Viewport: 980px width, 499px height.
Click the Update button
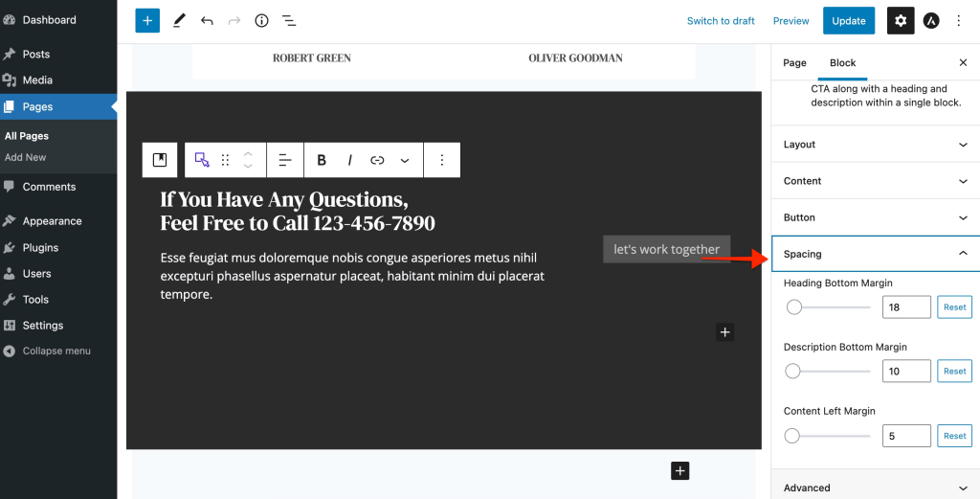848,20
